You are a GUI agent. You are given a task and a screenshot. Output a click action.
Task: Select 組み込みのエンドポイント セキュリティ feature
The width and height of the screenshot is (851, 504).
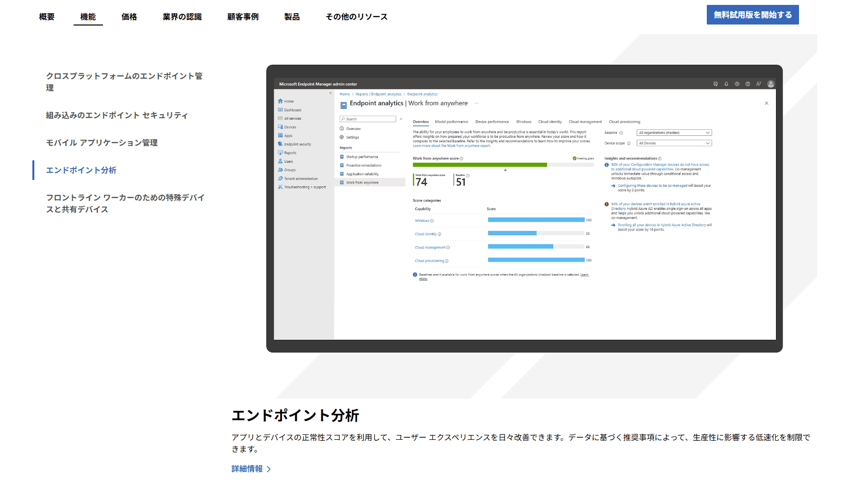(x=117, y=115)
